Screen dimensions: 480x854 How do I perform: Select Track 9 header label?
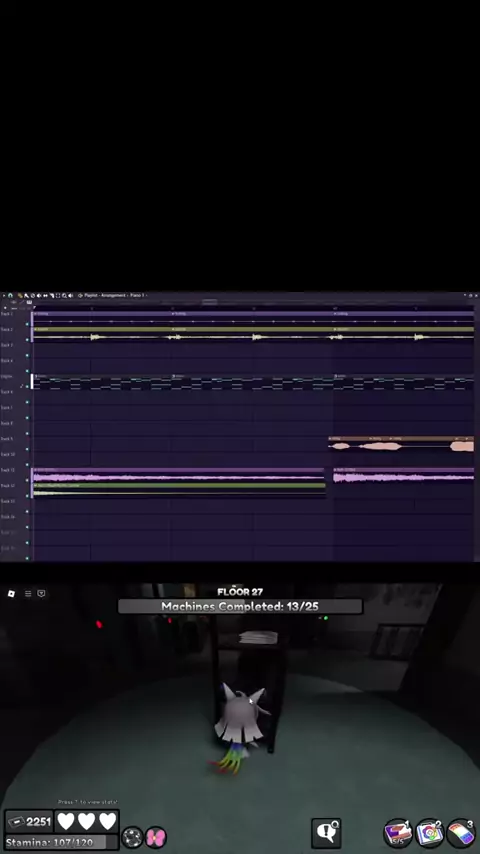coord(7,439)
